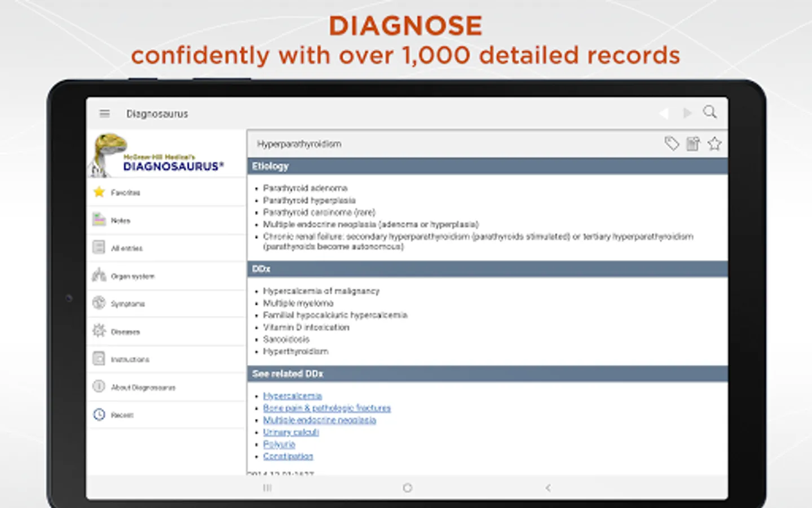Click the See related DDx header
The image size is (812, 508).
coord(487,374)
